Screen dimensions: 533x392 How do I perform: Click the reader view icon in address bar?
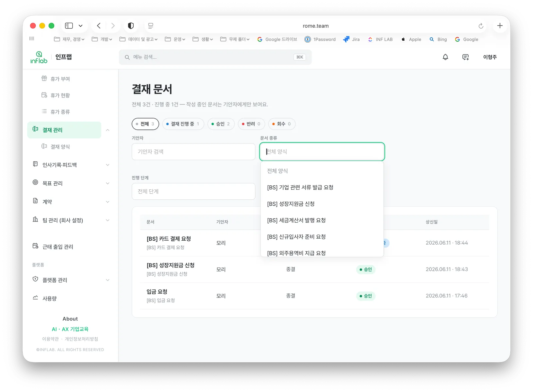point(151,26)
